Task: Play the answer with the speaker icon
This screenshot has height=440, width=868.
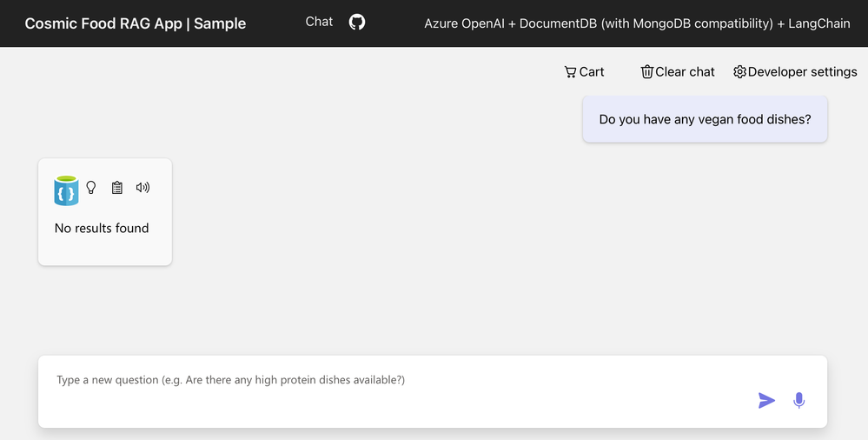Action: (x=143, y=187)
